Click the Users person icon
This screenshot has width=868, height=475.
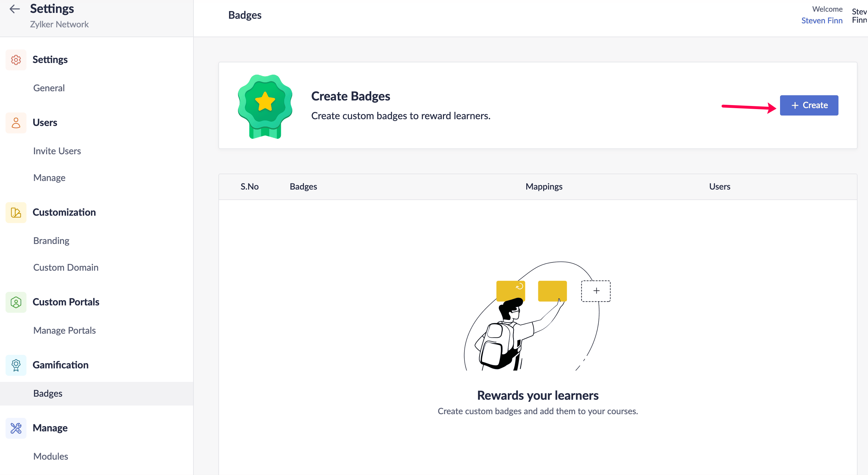(x=16, y=123)
